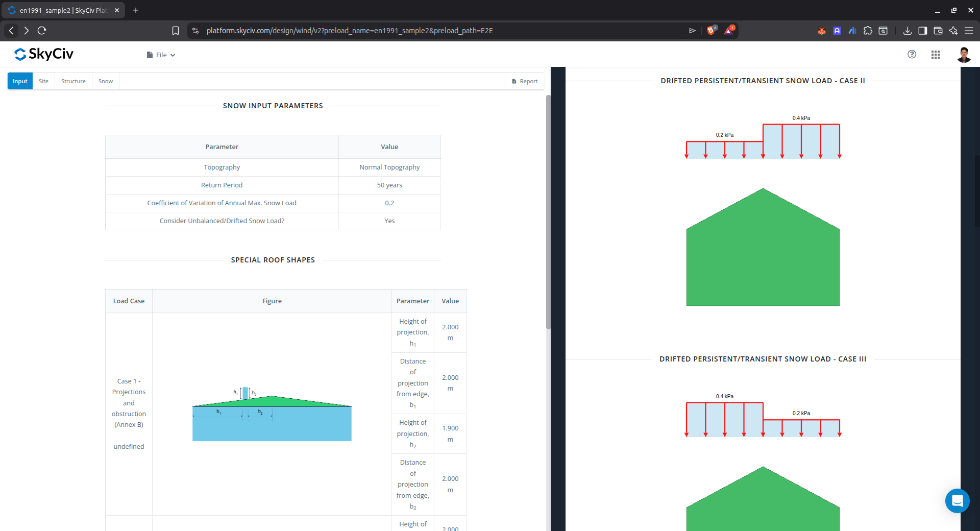Screen dimensions: 980x531
Task: Switch to the Structure tab
Action: point(73,81)
